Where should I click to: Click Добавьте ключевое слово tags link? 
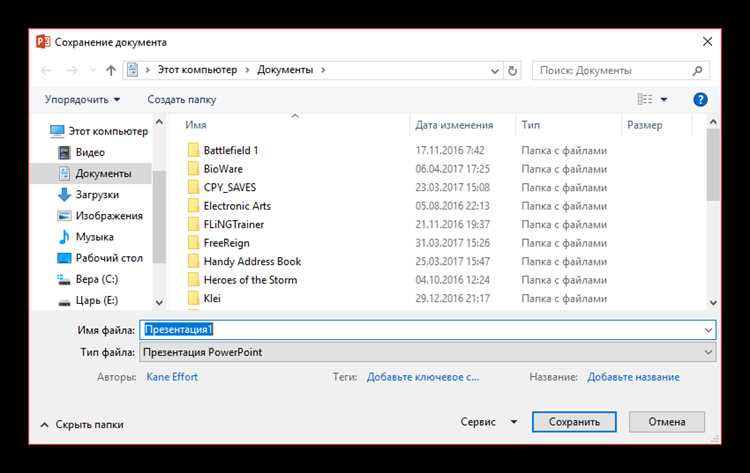click(x=423, y=377)
